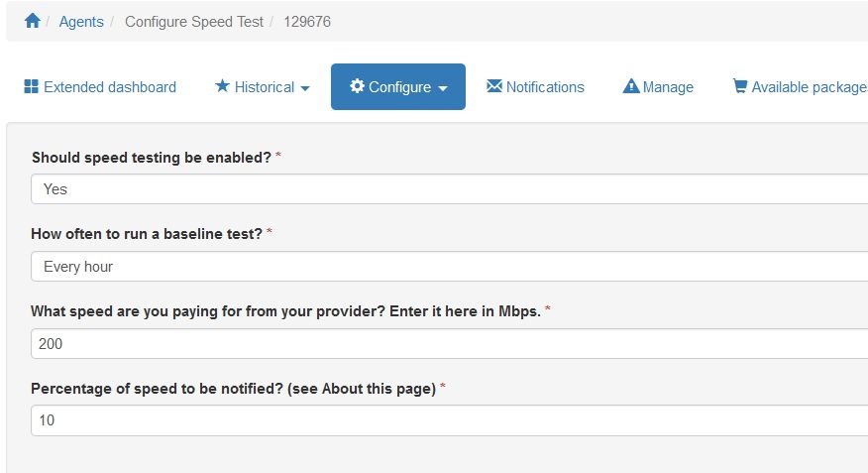Click the Configure gear icon

click(x=357, y=86)
